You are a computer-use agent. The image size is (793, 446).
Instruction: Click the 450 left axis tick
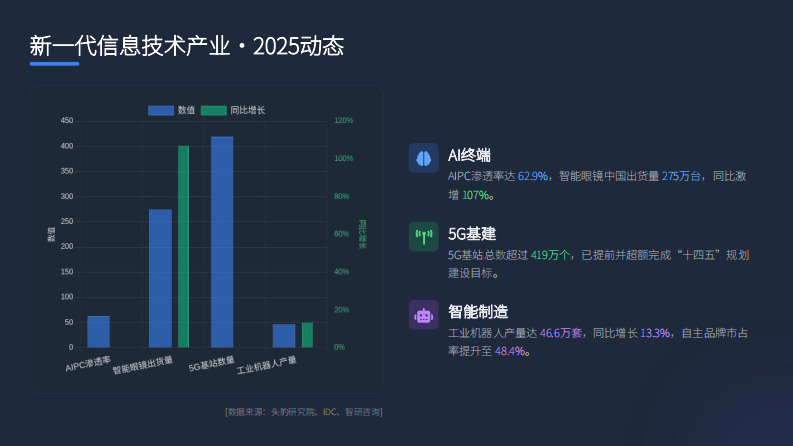click(x=67, y=120)
